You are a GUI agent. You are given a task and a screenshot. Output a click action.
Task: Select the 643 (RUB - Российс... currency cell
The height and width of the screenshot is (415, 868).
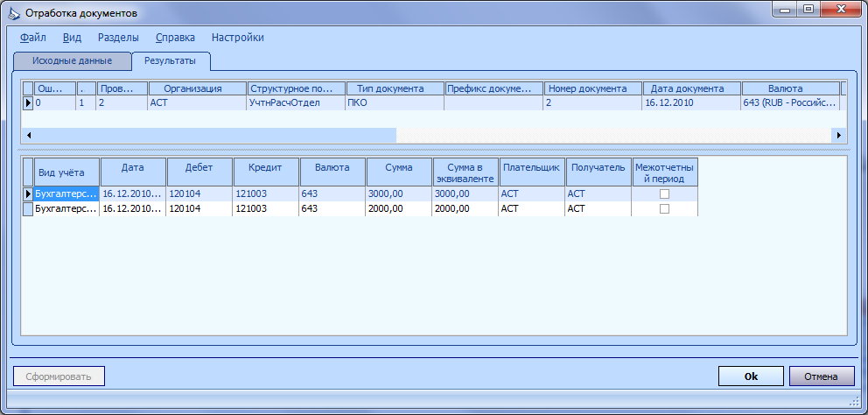(790, 102)
